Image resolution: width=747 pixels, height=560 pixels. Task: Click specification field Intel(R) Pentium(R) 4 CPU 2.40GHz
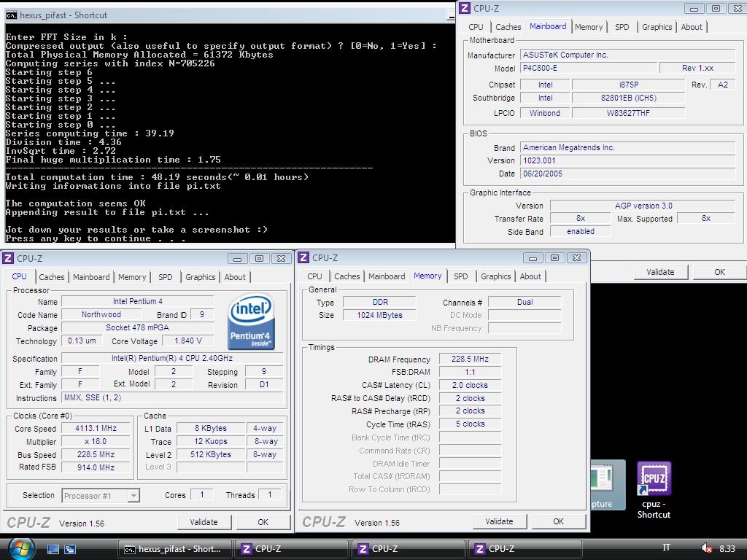pyautogui.click(x=172, y=358)
